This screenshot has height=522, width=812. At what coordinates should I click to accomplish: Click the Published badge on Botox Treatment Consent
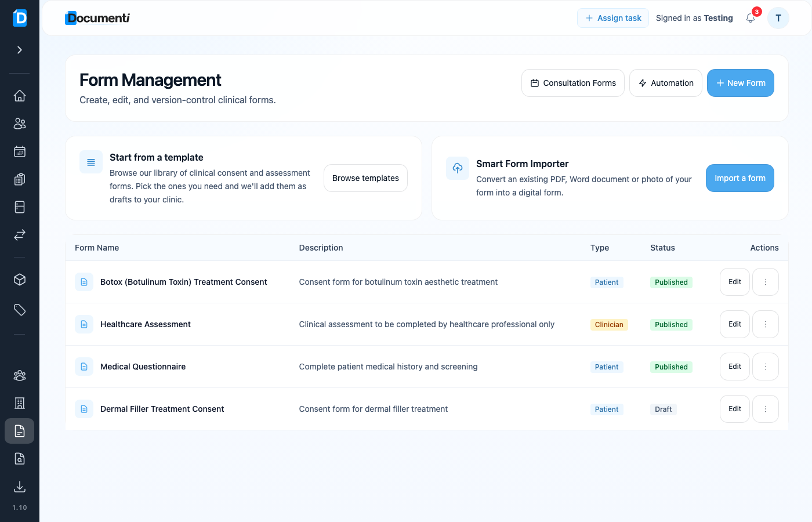671,282
